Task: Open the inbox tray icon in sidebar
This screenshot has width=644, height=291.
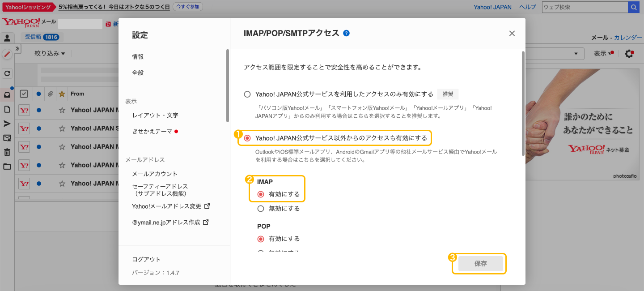Action: click(x=7, y=95)
